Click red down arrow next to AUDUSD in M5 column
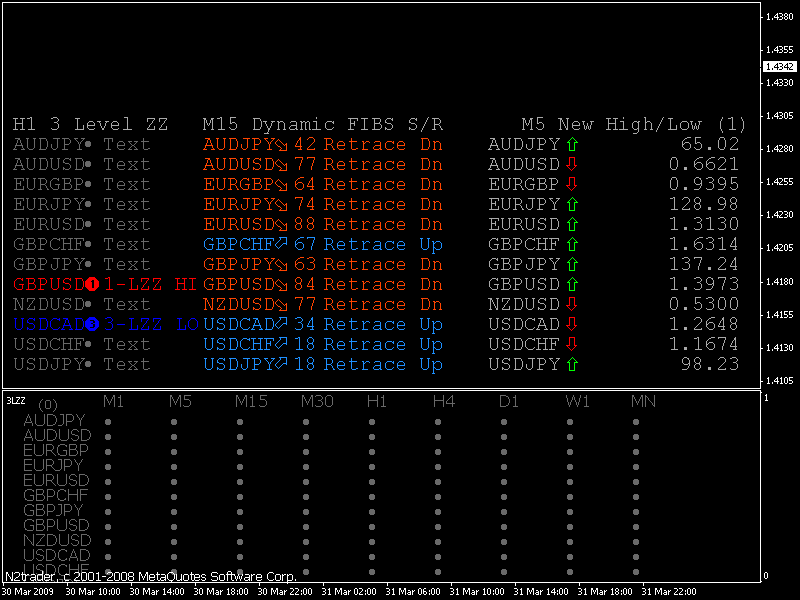This screenshot has height=600, width=800. click(573, 164)
